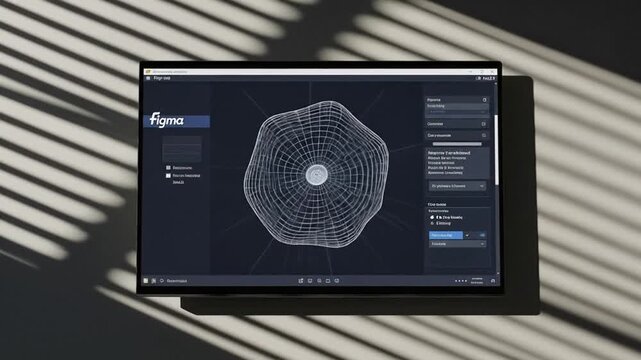Screen dimensions: 641x360
Task: Click the top-right header icon with label
Action: 486,78
